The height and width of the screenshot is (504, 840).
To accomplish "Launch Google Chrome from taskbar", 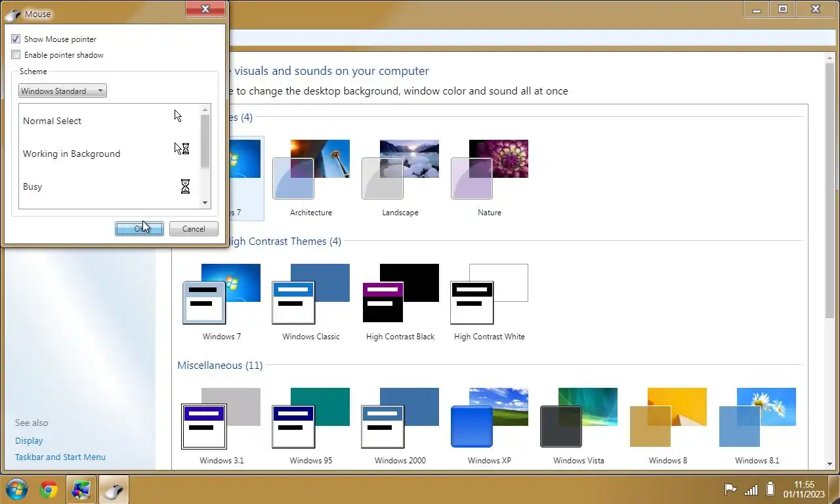I will (48, 490).
